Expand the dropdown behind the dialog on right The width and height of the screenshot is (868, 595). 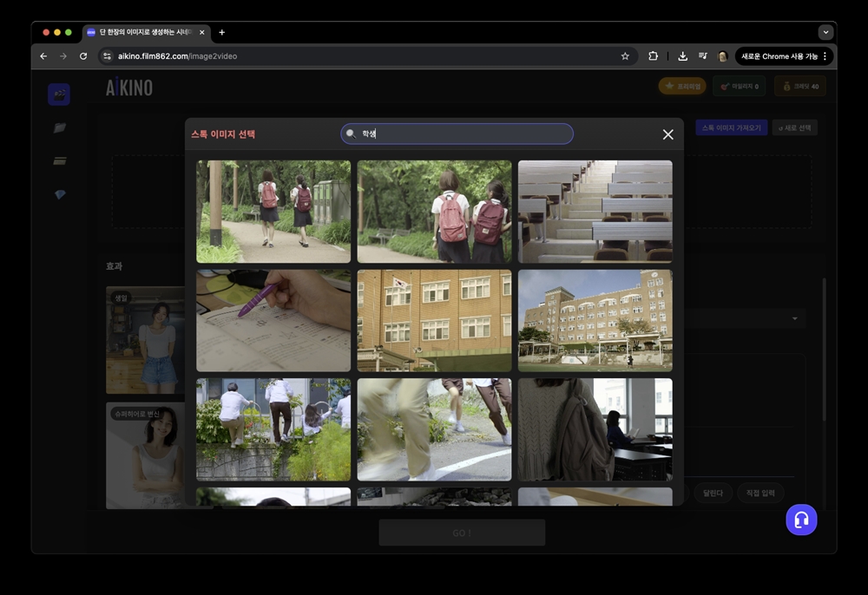pyautogui.click(x=794, y=319)
